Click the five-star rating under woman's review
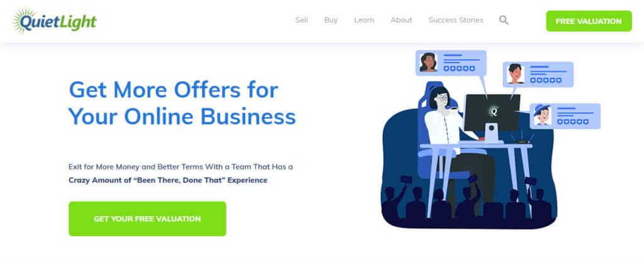Screen dimensions: 644x264 point(459,69)
